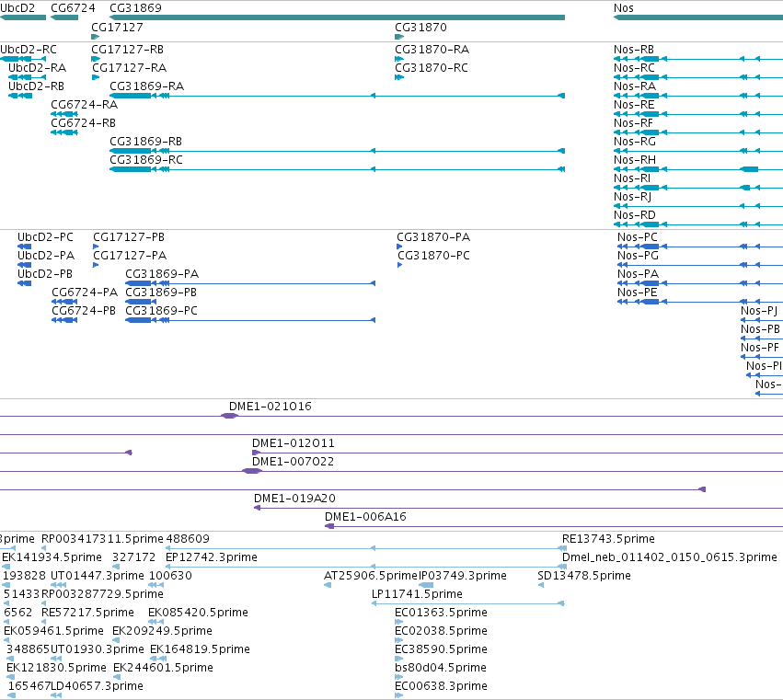
Task: Select transcript CG17127-RA
Action: click(129, 68)
